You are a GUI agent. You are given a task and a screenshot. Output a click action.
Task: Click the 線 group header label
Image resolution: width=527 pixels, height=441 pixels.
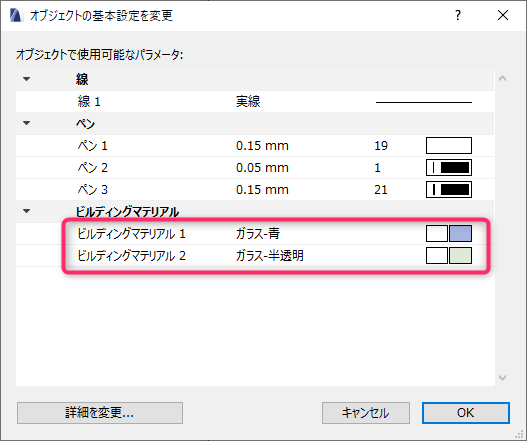(82, 80)
